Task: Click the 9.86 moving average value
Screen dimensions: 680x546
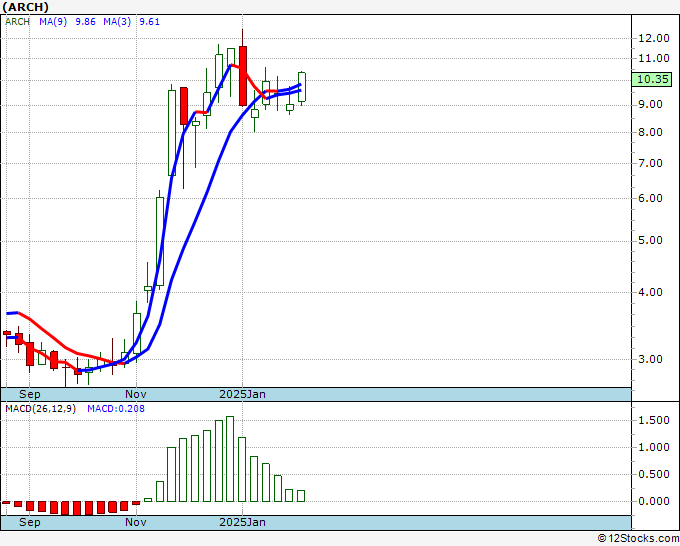Action: tap(85, 22)
